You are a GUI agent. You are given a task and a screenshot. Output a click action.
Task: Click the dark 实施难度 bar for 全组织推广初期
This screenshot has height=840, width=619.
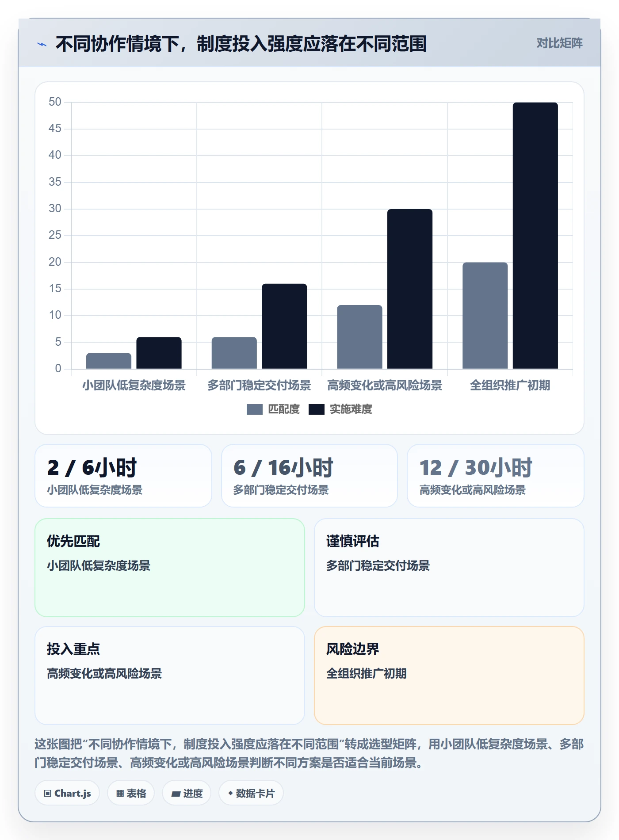click(x=535, y=236)
